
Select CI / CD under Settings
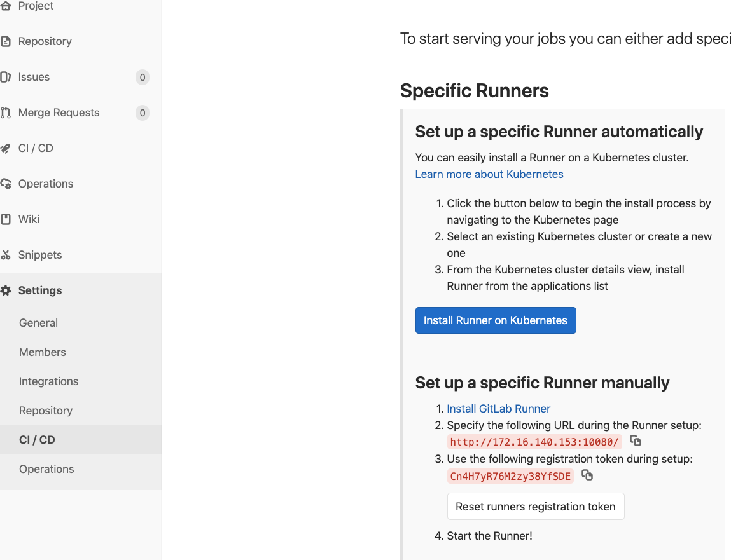point(37,440)
